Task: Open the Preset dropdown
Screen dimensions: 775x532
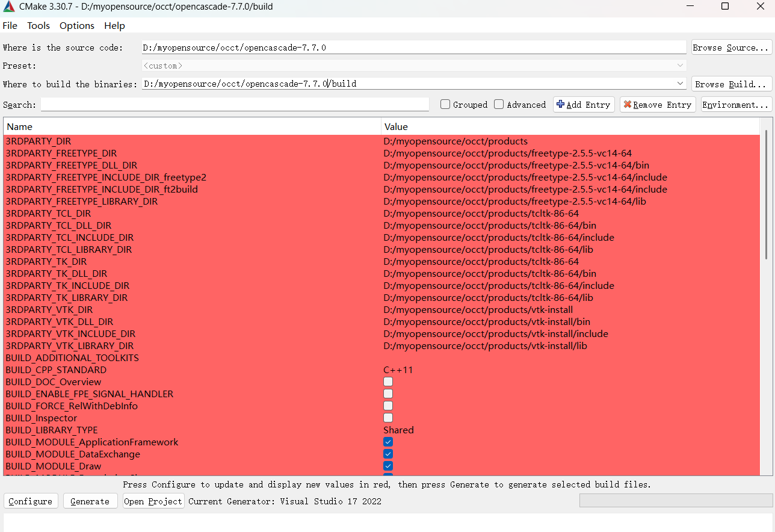Action: pos(680,65)
